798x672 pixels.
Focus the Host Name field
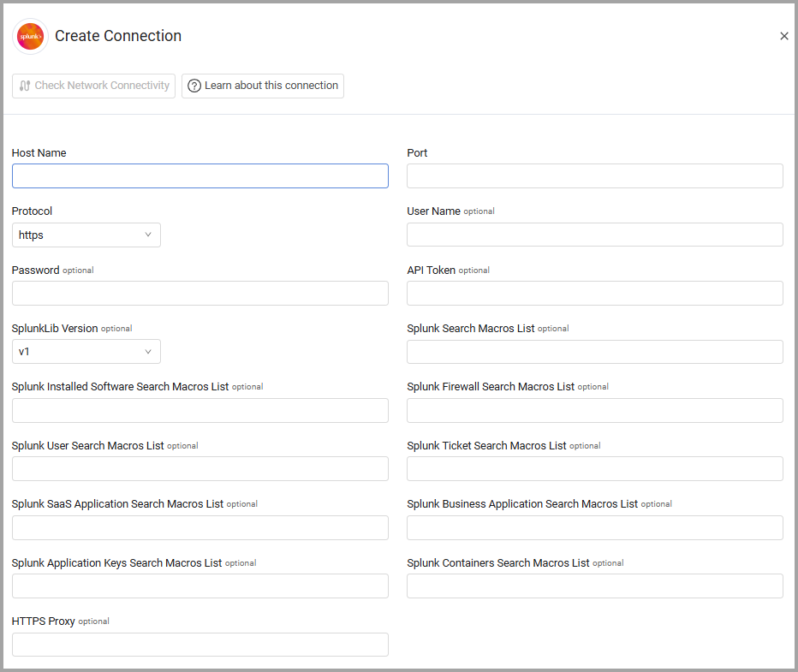point(199,176)
